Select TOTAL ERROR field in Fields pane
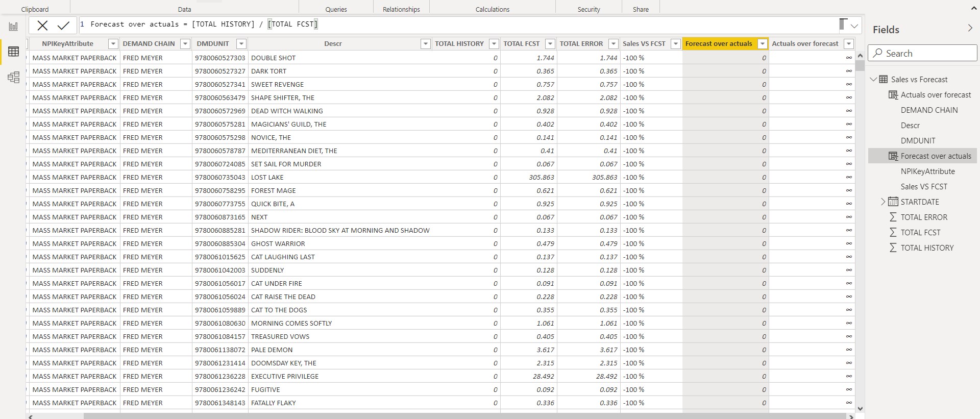 923,217
